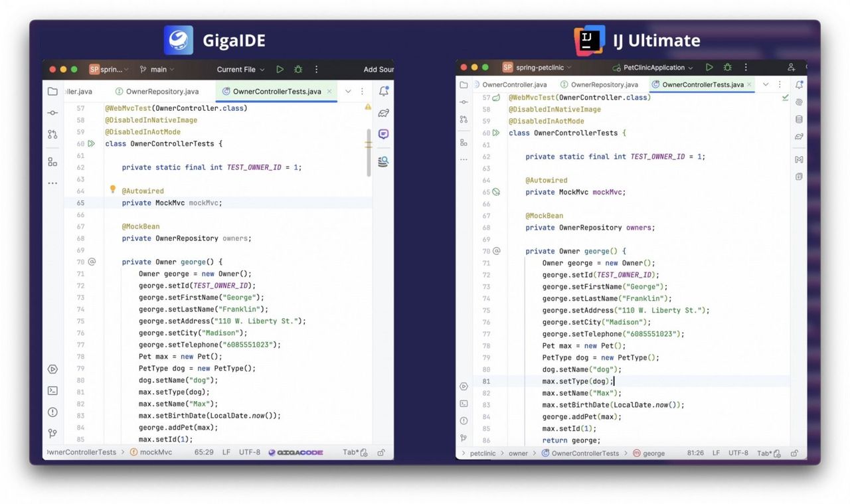Click GIGACODE status bar widget

[296, 452]
